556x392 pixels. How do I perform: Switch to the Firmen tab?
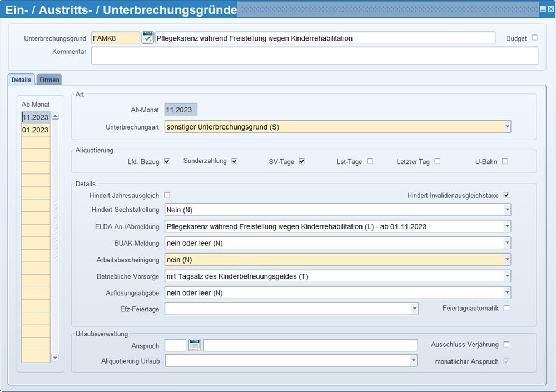click(49, 80)
